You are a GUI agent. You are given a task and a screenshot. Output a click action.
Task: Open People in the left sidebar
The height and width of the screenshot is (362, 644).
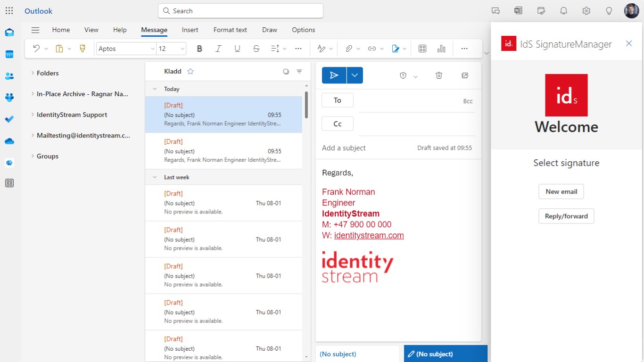pyautogui.click(x=9, y=76)
